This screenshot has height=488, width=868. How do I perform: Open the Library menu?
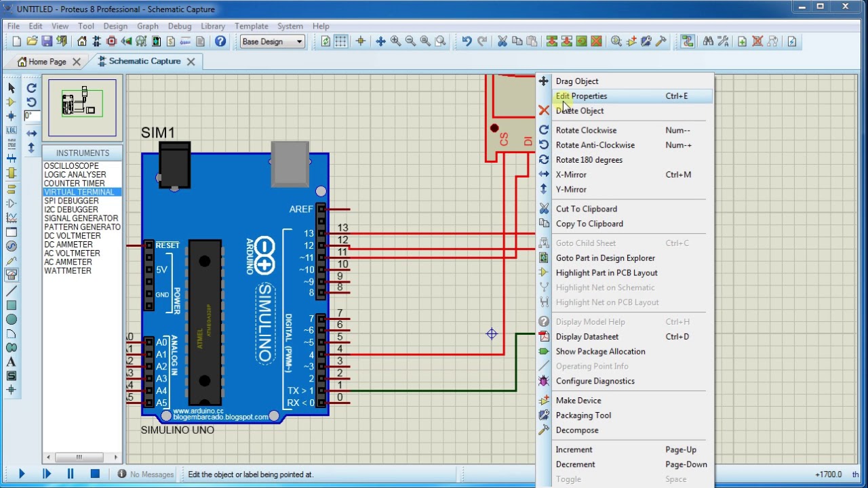(213, 26)
